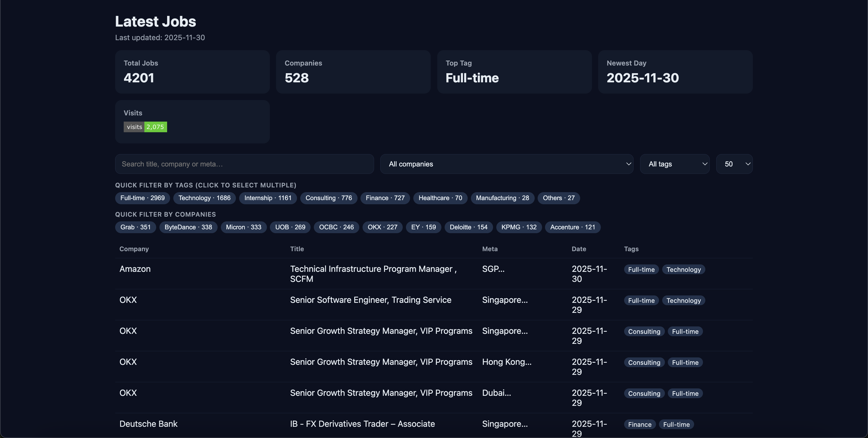
Task: Filter jobs by company Grab
Action: point(135,227)
